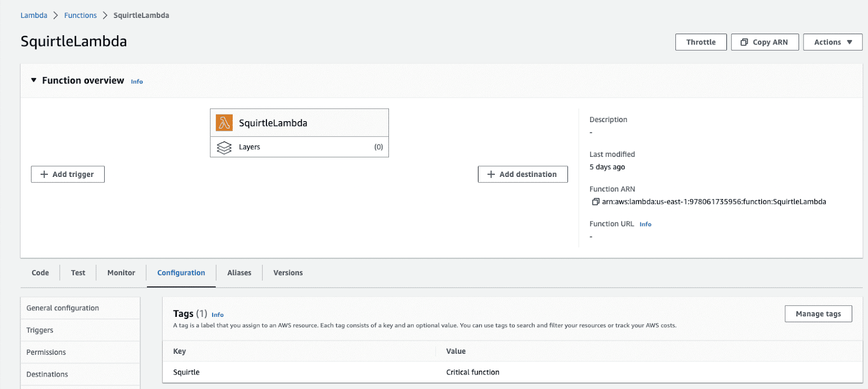Click the plus icon in Add trigger

(44, 174)
